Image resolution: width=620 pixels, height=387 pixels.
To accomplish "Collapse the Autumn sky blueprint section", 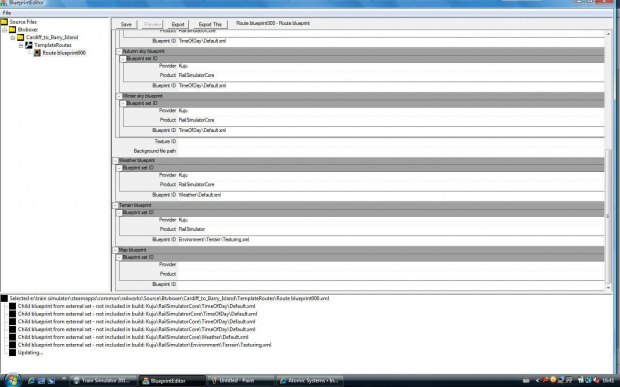I will click(119, 51).
